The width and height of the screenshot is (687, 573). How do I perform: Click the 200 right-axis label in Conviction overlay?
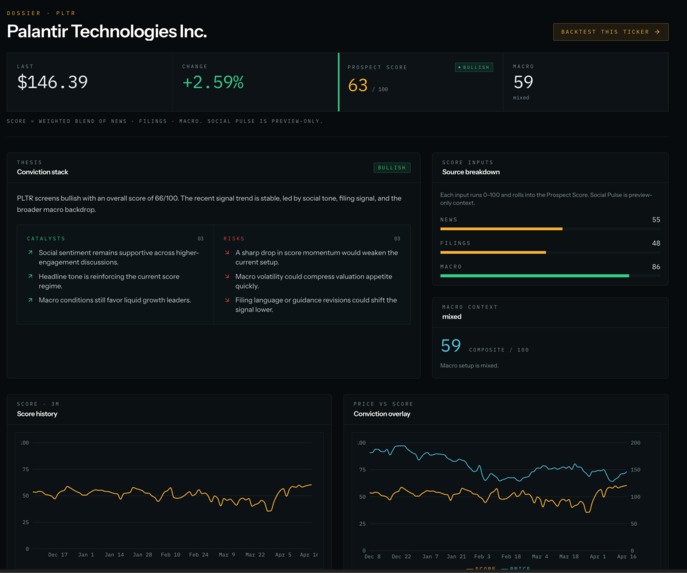[635, 443]
